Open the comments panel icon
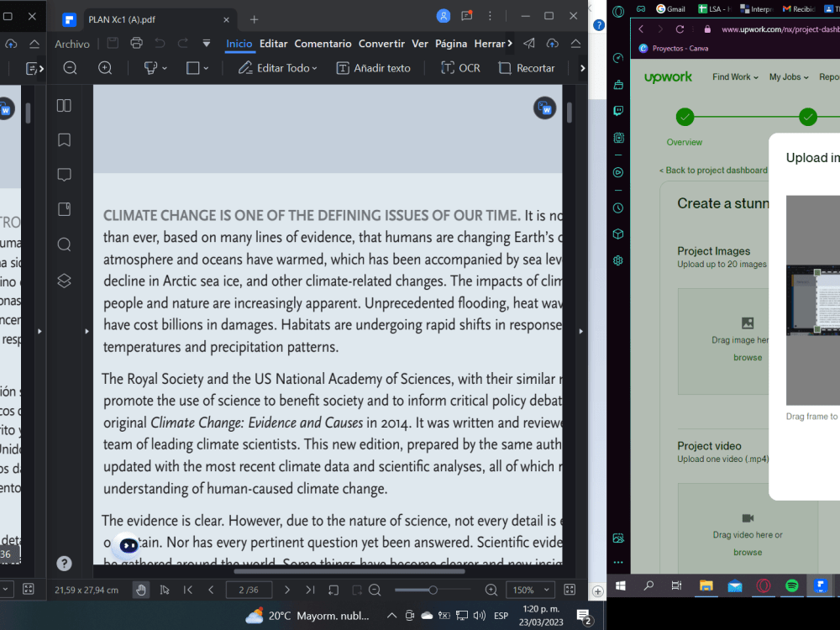The height and width of the screenshot is (630, 840). click(x=64, y=176)
